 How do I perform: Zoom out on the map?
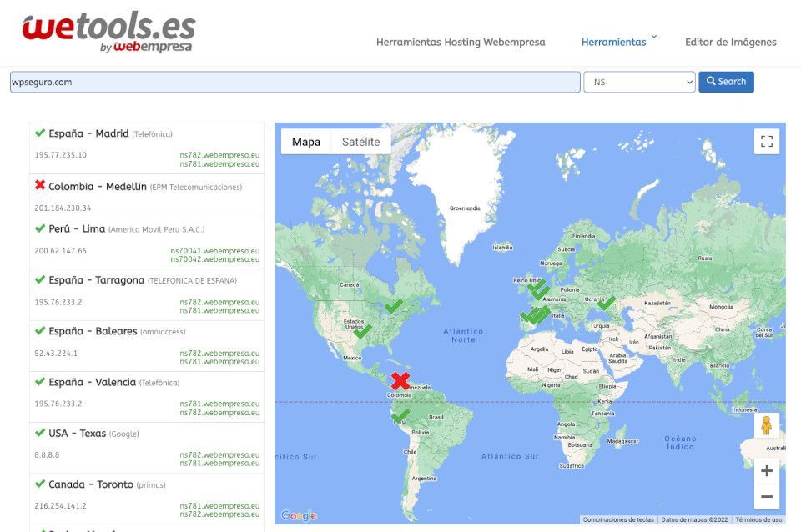point(766,497)
